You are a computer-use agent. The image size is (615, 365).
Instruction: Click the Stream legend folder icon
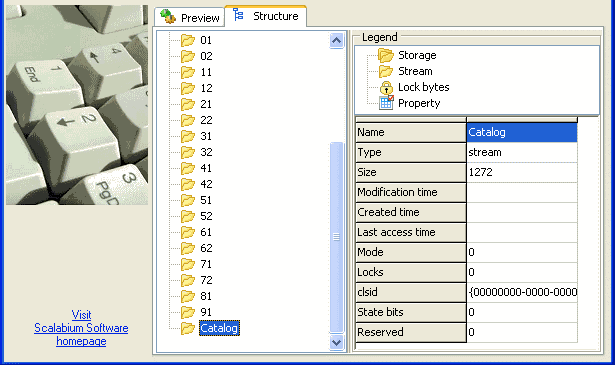coord(386,71)
